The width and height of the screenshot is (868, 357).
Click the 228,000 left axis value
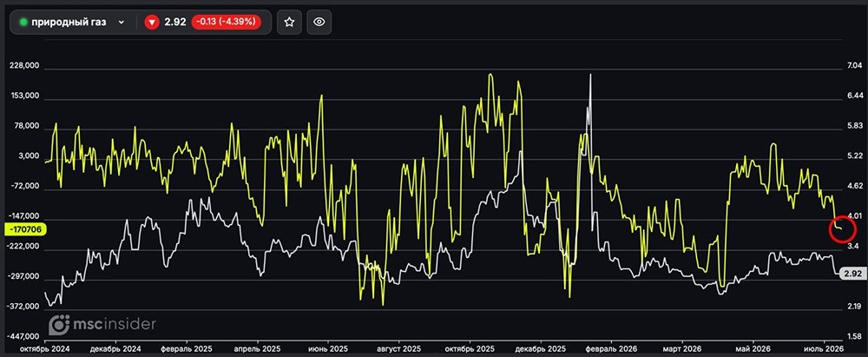[x=24, y=65]
